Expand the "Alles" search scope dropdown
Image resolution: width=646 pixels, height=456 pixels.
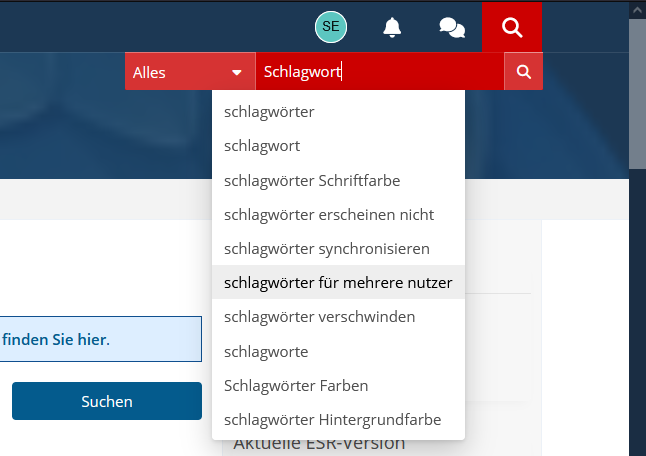pyautogui.click(x=189, y=72)
